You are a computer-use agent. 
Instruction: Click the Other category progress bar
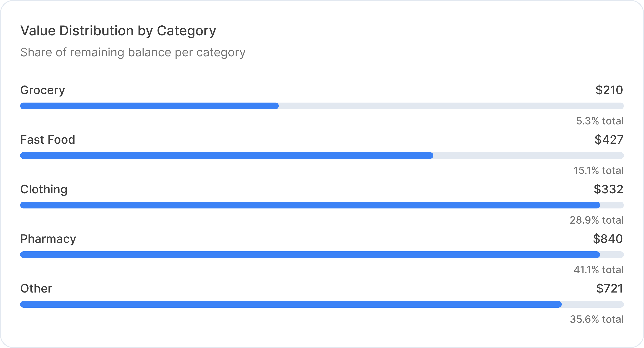click(322, 304)
